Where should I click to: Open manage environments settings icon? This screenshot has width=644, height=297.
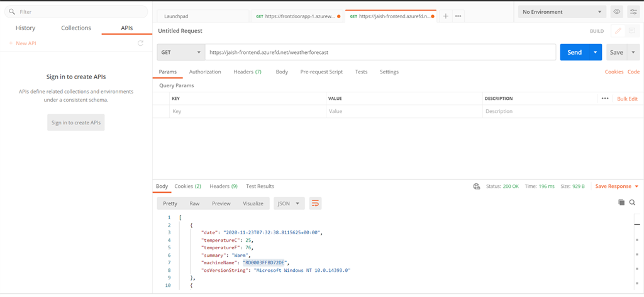point(634,12)
